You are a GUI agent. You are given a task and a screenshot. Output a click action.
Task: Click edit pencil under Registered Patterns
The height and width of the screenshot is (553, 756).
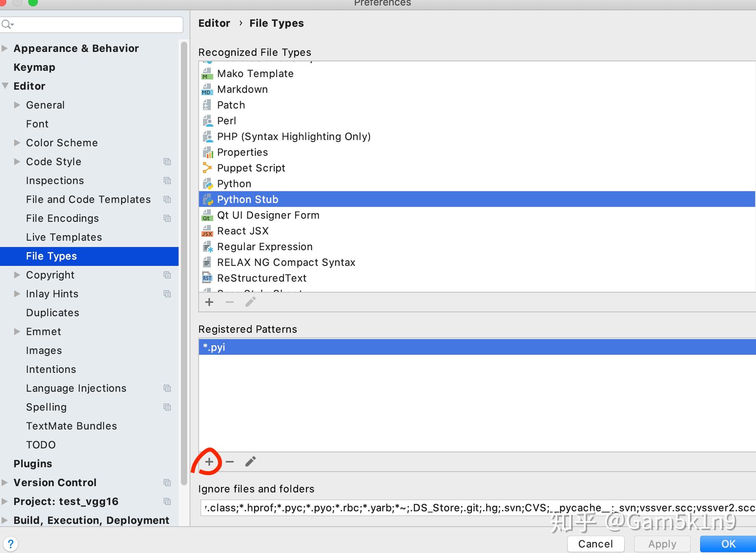[x=251, y=461]
